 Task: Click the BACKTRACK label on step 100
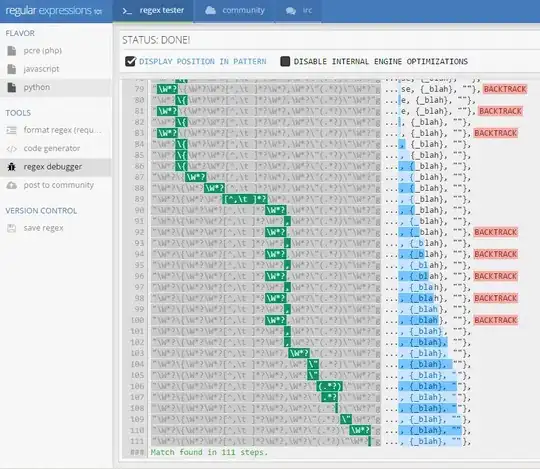[x=496, y=320]
